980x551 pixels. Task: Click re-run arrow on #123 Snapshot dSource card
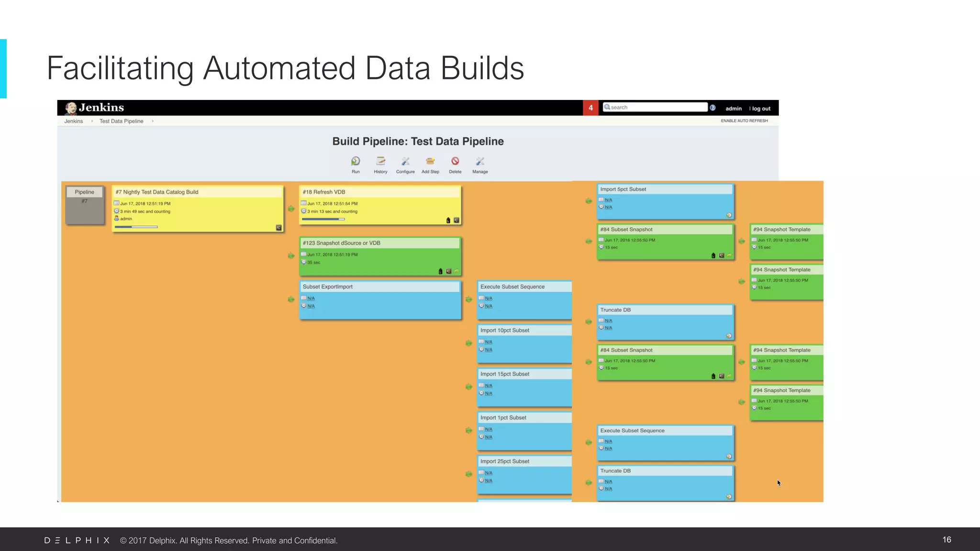[x=457, y=271]
